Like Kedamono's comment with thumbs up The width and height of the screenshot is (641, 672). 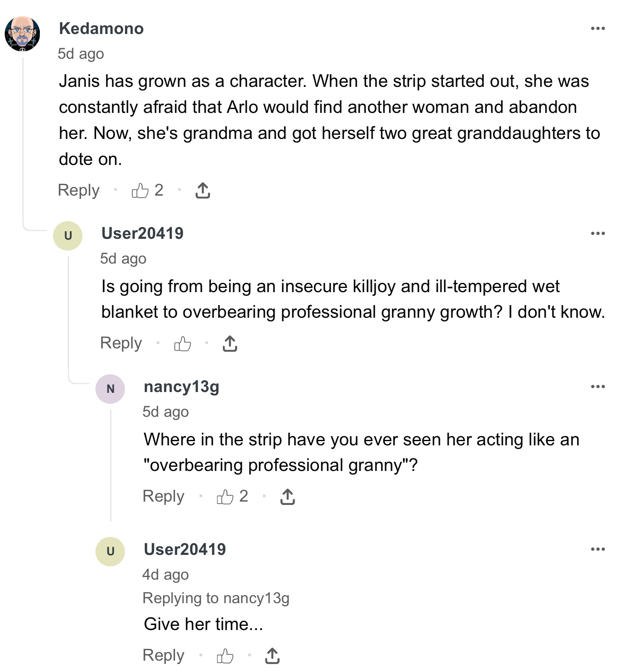[x=140, y=191]
